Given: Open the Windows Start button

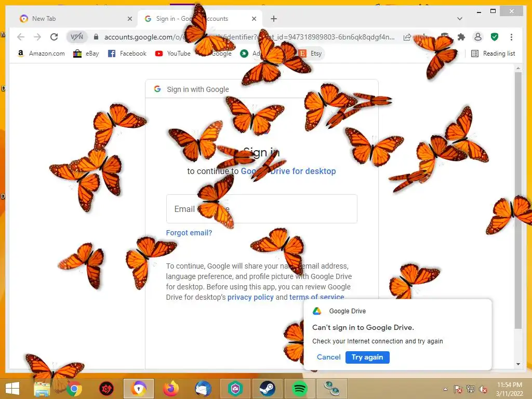Looking at the screenshot, I should [12, 389].
